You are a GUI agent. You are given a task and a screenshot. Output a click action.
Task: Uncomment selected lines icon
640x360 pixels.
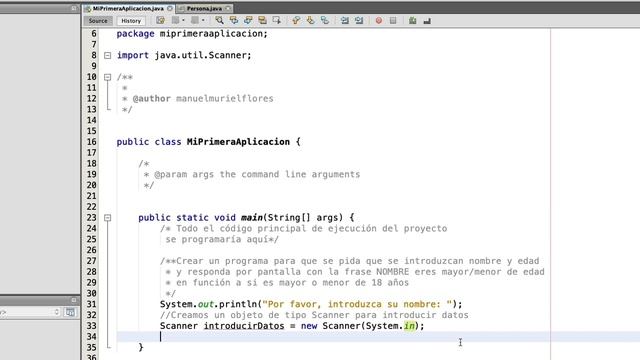pyautogui.click(x=427, y=20)
